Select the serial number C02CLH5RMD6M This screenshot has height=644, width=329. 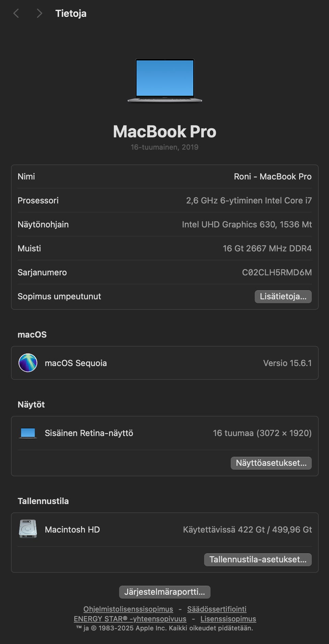click(277, 272)
